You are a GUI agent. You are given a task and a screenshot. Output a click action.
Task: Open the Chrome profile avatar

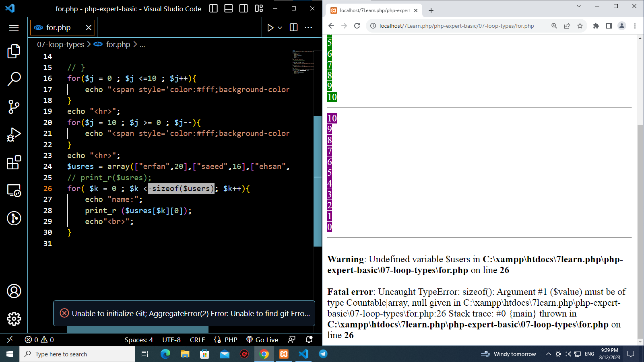[622, 26]
